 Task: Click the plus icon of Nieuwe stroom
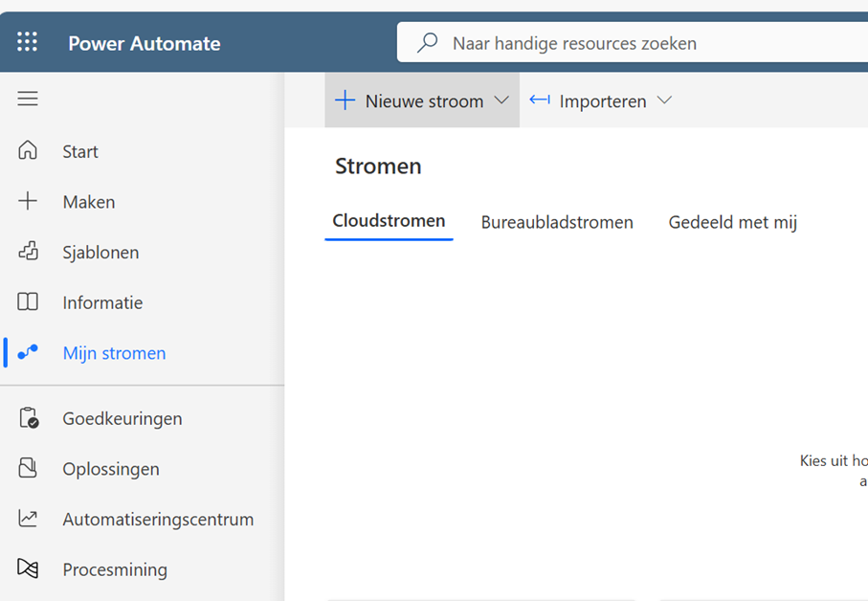pyautogui.click(x=345, y=100)
